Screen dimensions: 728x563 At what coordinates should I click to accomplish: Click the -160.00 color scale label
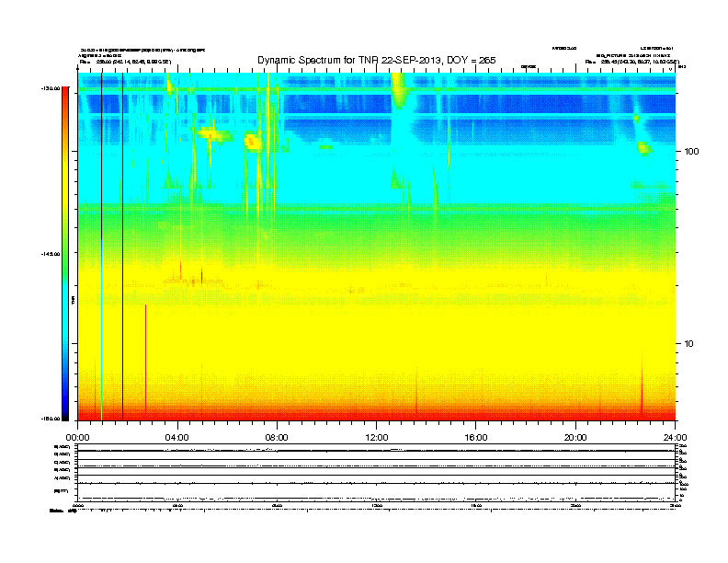coord(51,419)
